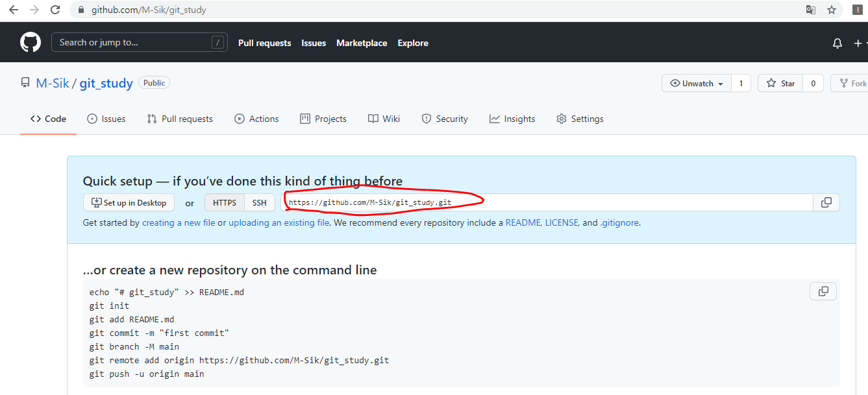Screen dimensions: 868x395
Task: Open the README link
Action: (x=523, y=222)
